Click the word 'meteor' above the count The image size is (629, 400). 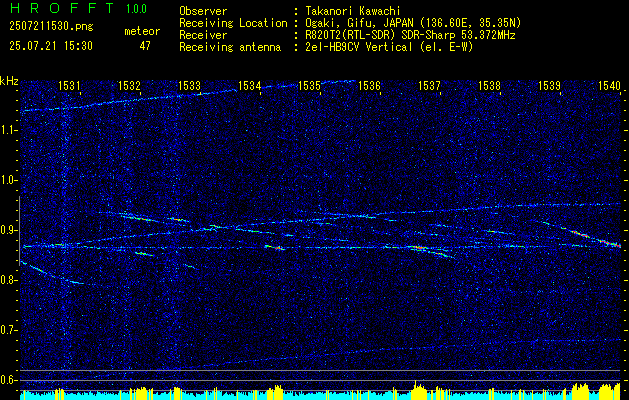pyautogui.click(x=142, y=31)
